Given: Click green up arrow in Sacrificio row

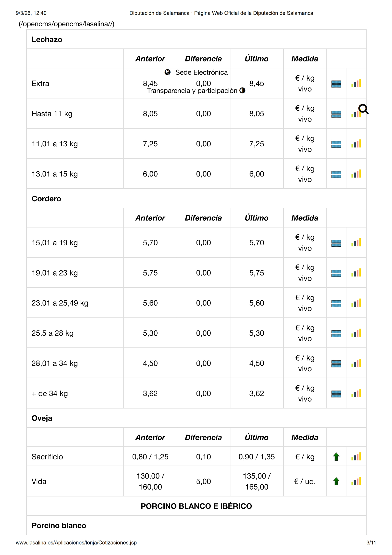Looking at the screenshot, I should pos(336,457).
